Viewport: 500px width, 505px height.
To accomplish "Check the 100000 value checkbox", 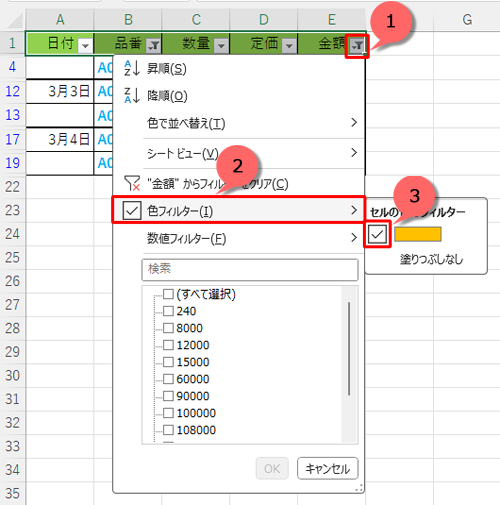I will (x=168, y=413).
